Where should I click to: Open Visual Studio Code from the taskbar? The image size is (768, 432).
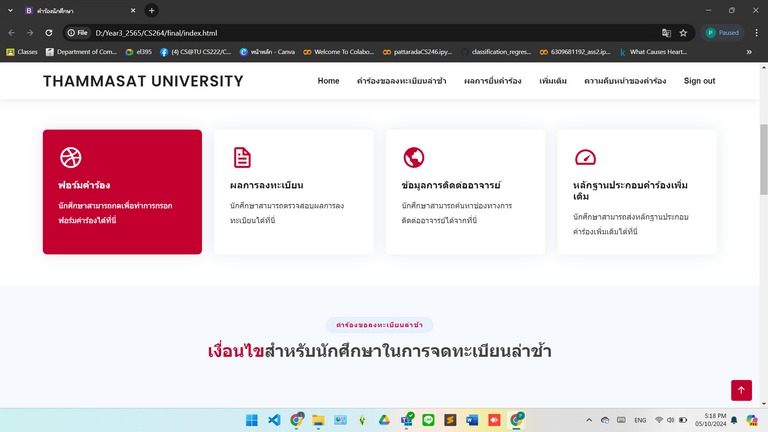click(x=274, y=420)
